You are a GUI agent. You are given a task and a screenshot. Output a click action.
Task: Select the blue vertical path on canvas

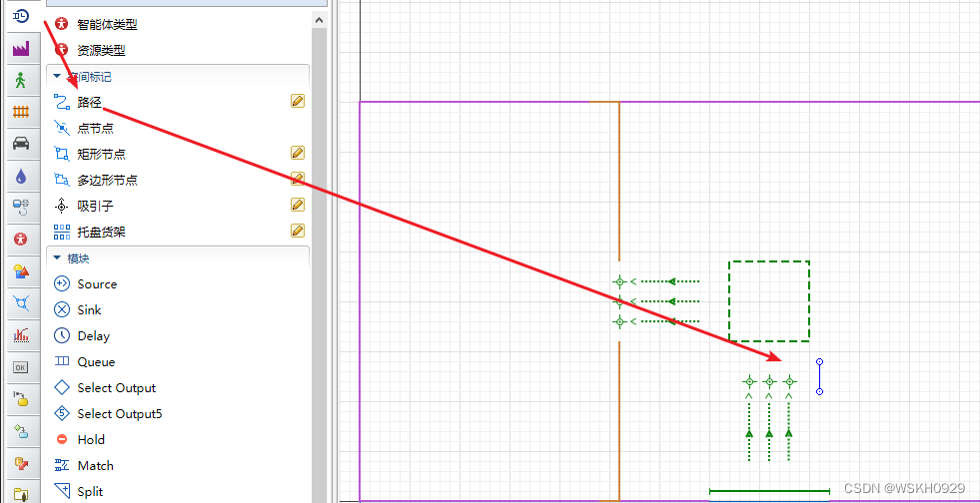point(819,377)
